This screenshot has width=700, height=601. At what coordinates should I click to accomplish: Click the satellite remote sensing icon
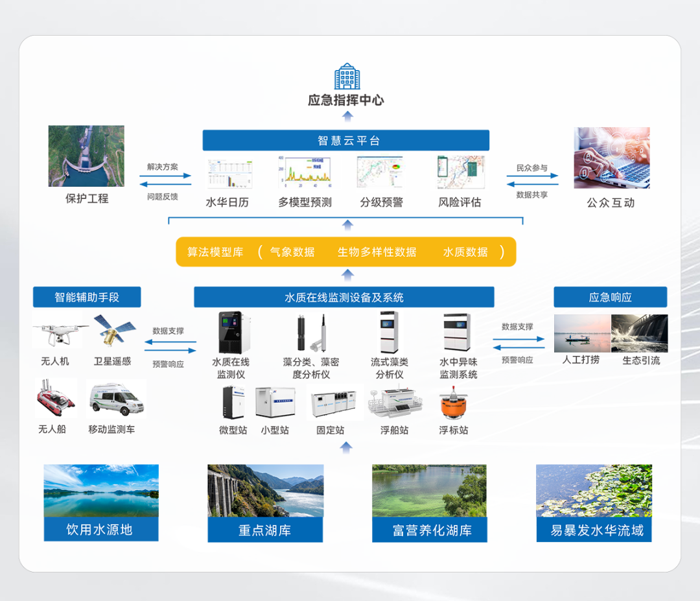tap(114, 331)
